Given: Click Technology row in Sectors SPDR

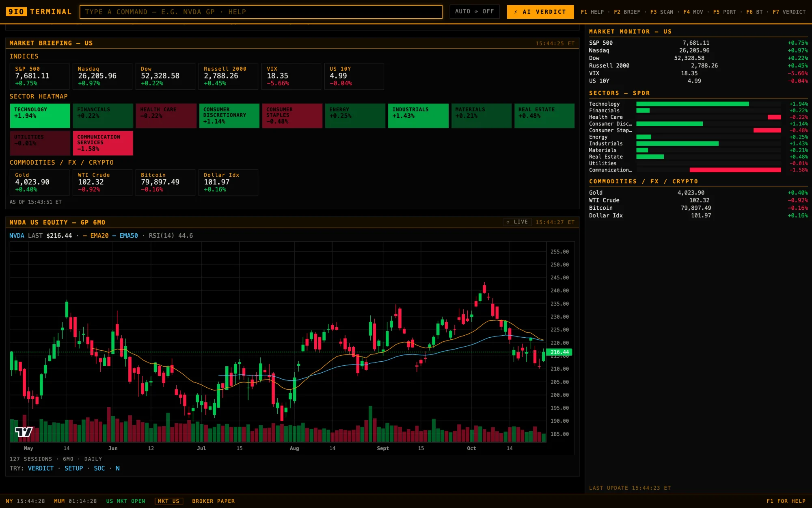Looking at the screenshot, I should [698, 104].
